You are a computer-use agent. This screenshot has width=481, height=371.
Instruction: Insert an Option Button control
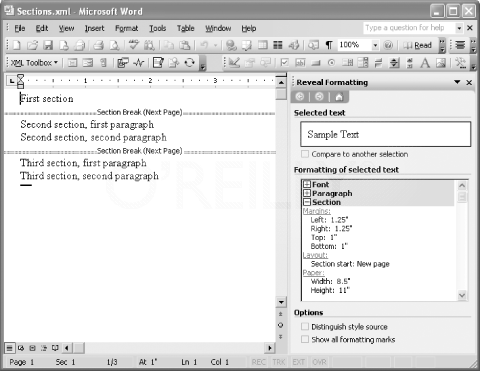click(x=331, y=63)
